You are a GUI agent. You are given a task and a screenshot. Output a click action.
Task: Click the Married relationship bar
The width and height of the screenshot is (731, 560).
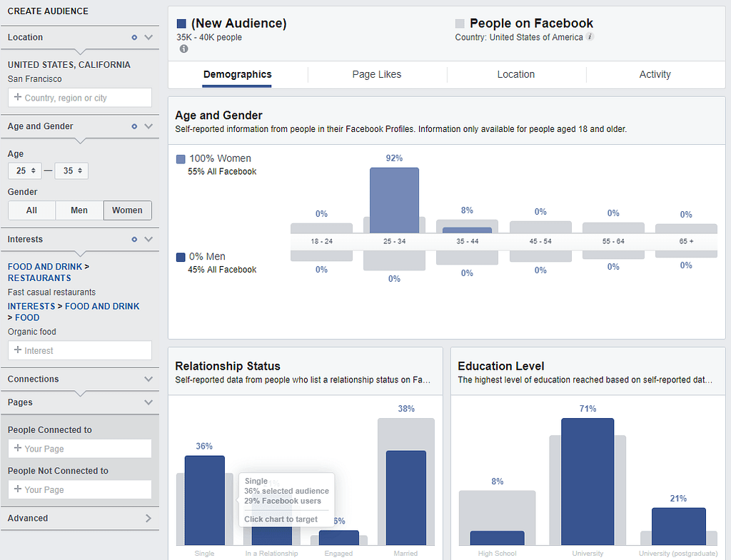point(406,497)
